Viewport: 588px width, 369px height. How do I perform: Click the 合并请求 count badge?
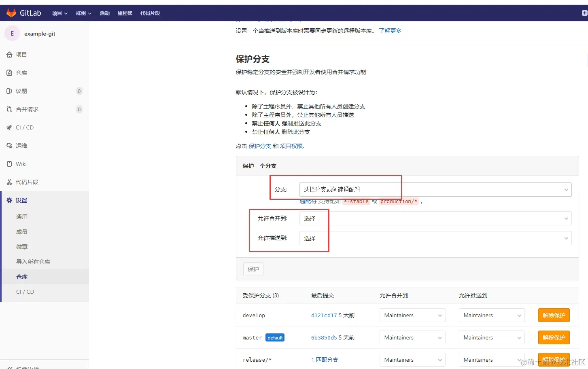click(x=79, y=109)
